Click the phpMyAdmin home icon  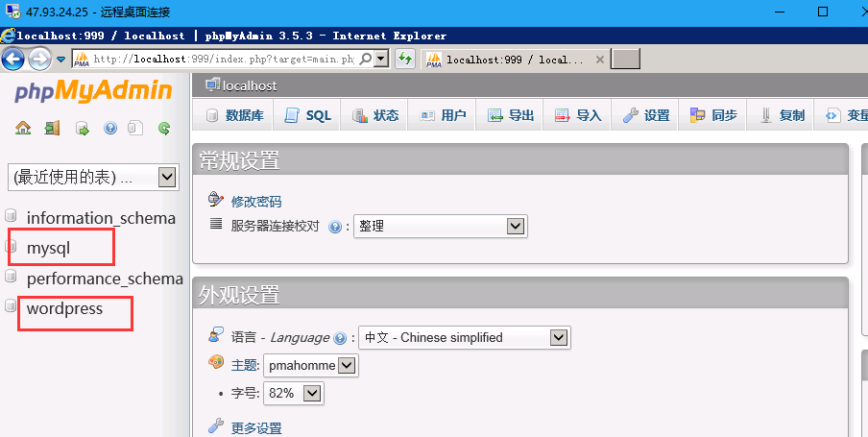tap(23, 128)
